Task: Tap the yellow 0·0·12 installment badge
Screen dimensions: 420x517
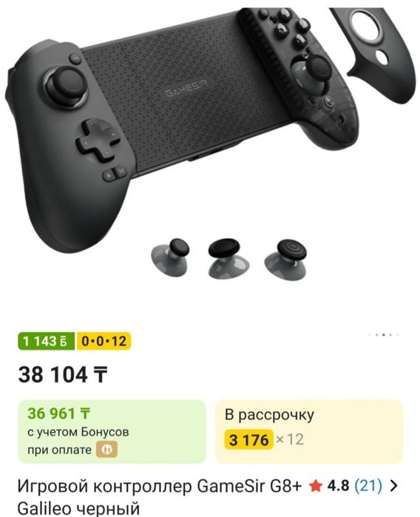Action: [x=104, y=341]
